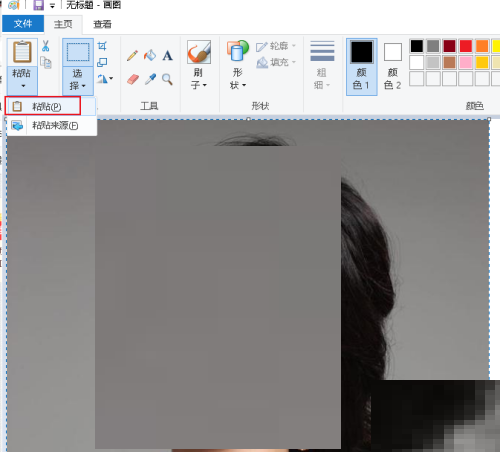Pick the pink color swatch
The width and height of the screenshot is (500, 452).
tap(466, 62)
